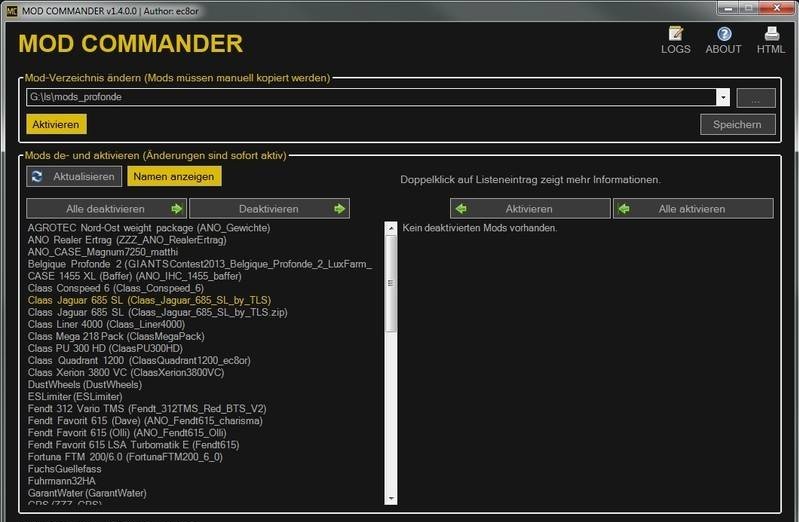Click the yellow Aktivieren directory button
This screenshot has width=799, height=522.
click(x=57, y=124)
